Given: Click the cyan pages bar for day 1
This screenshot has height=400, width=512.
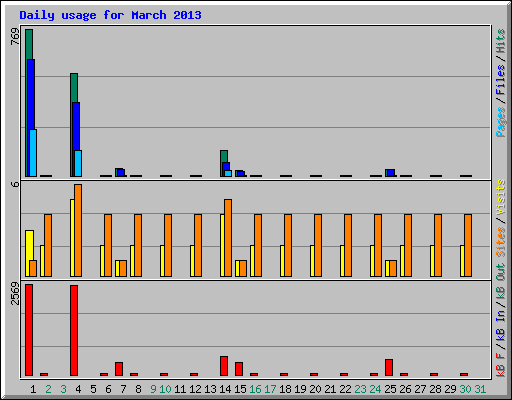Looking at the screenshot, I should pyautogui.click(x=33, y=153).
